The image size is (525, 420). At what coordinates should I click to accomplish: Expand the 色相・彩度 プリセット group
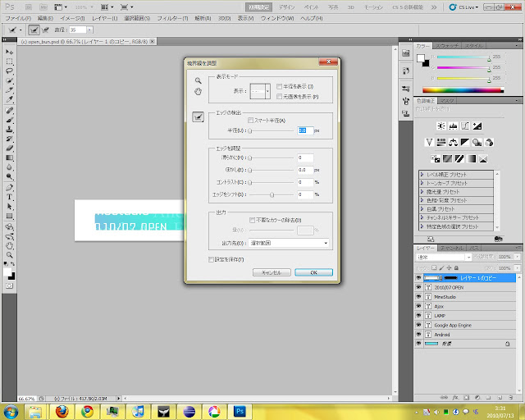pos(422,200)
